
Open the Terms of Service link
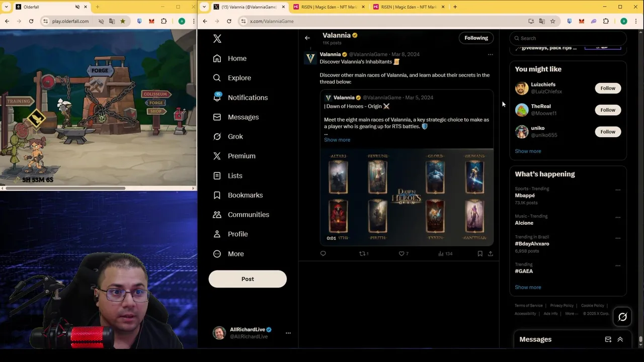click(x=528, y=306)
